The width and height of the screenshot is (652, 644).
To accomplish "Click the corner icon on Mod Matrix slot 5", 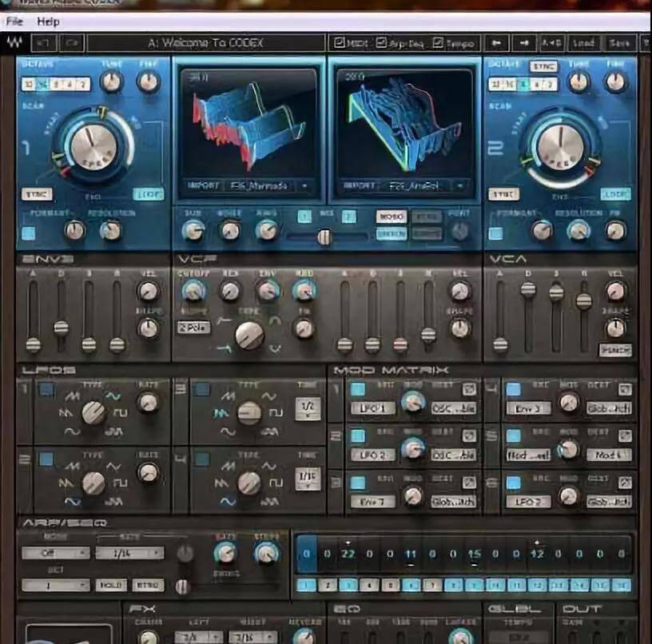I will point(625,435).
